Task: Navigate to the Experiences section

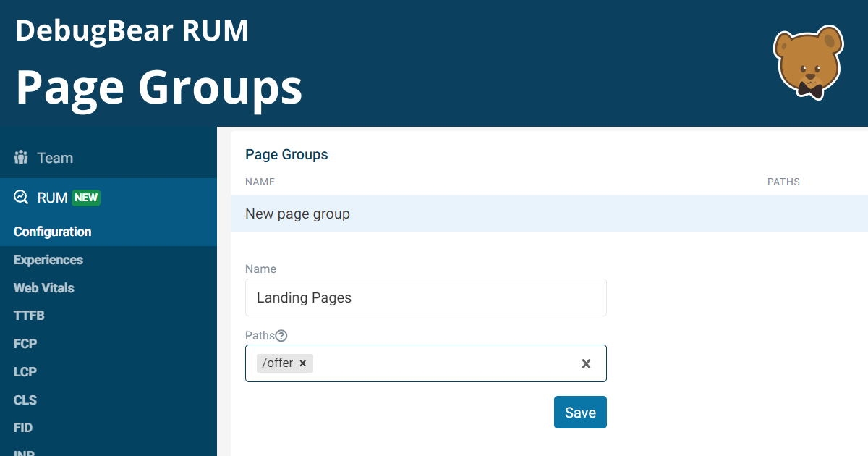Action: click(48, 259)
